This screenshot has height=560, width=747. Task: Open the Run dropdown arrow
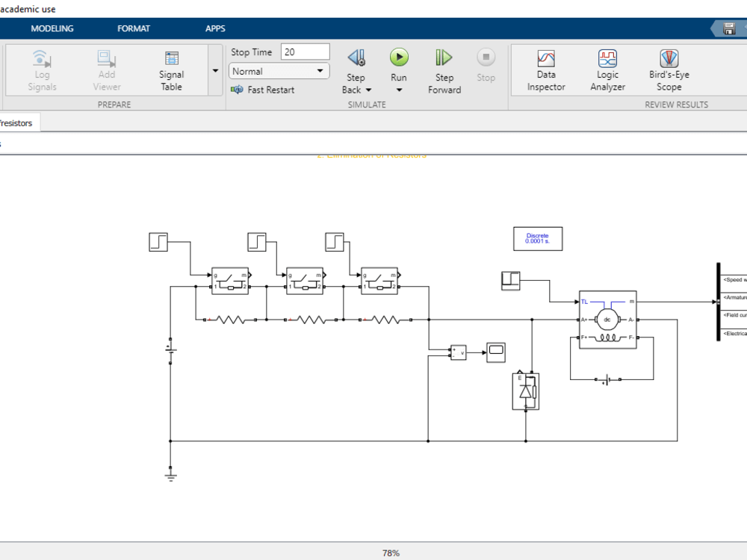point(399,90)
